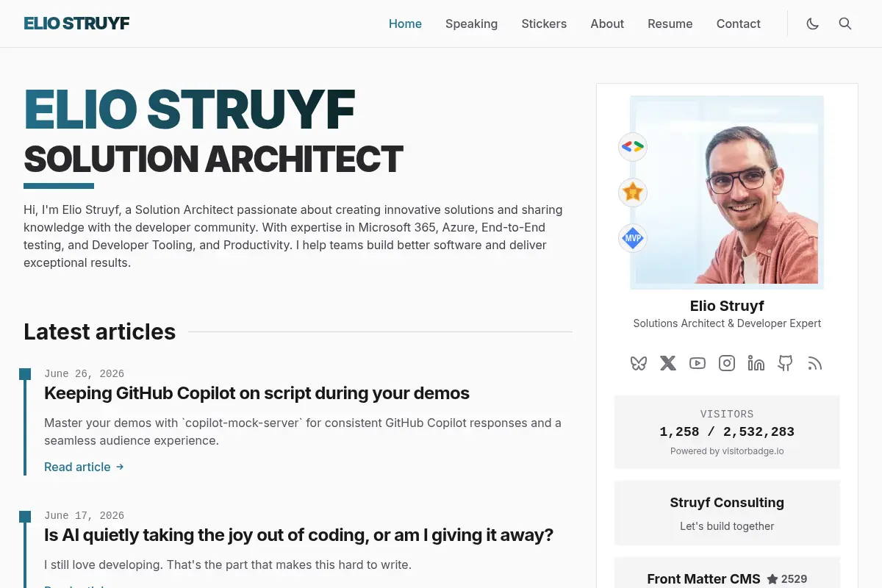The height and width of the screenshot is (588, 882).
Task: Click the Elio Struyf profile photo
Action: [x=727, y=193]
